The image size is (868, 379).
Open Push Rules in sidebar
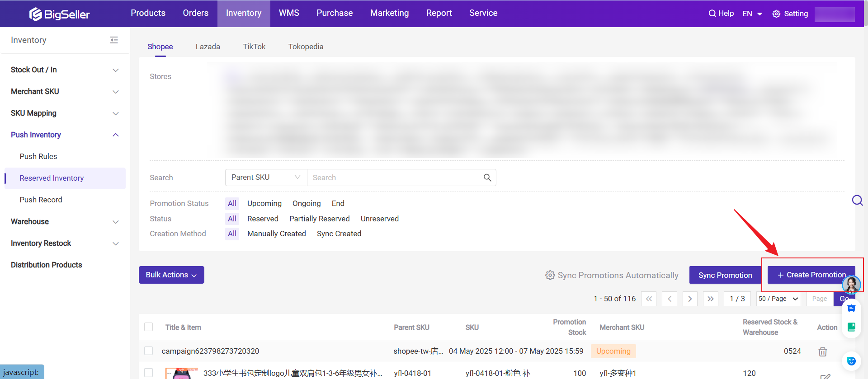coord(38,156)
